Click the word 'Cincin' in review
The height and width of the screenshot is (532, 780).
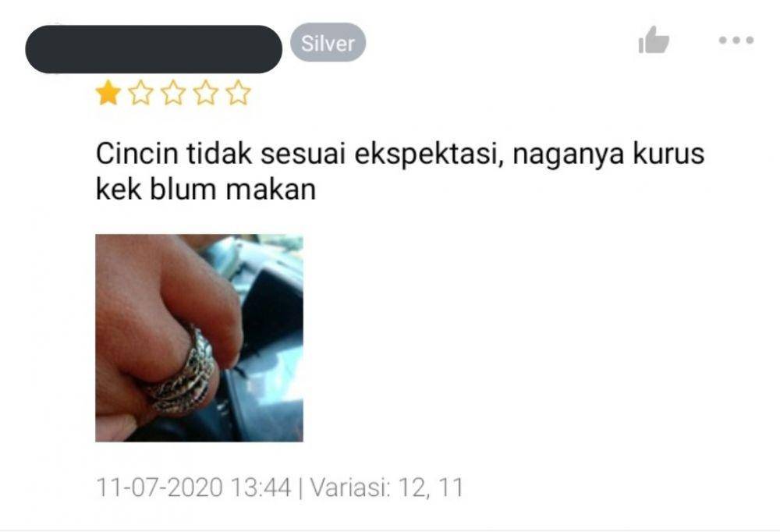136,153
